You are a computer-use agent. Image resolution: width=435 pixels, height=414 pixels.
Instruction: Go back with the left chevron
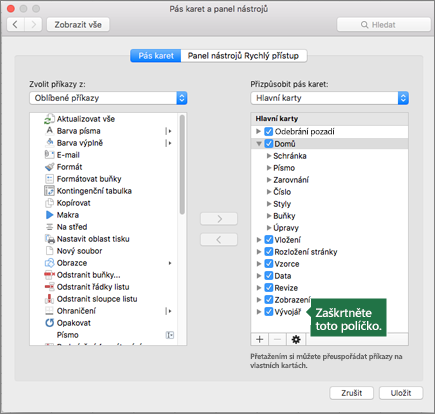point(15,25)
